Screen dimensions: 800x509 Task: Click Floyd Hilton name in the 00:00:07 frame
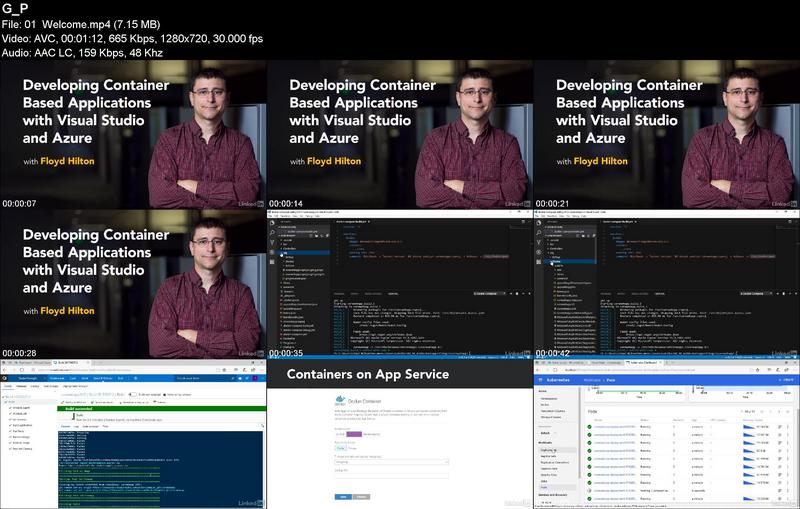pyautogui.click(x=67, y=161)
